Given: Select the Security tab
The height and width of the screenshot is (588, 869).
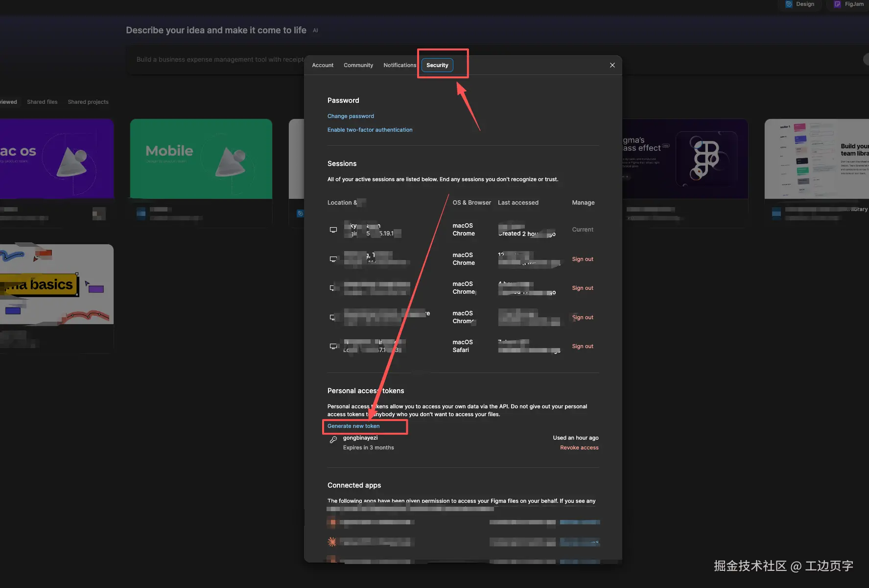Looking at the screenshot, I should point(437,65).
